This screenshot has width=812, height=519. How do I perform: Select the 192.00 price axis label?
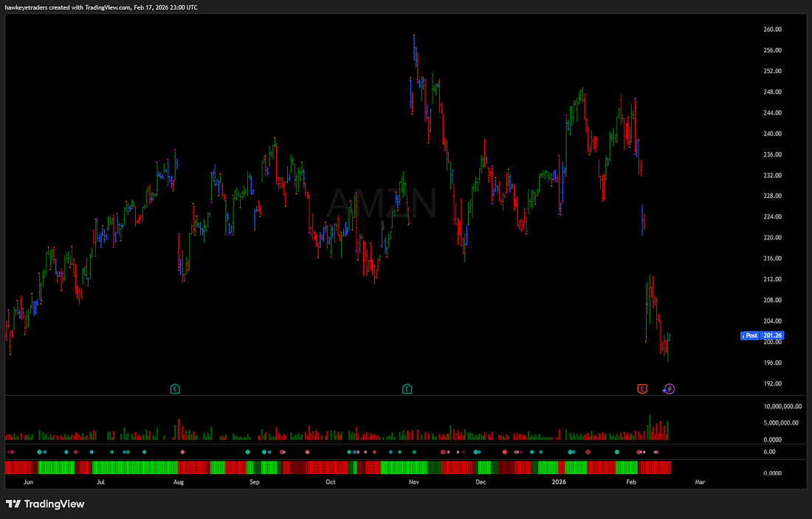click(772, 383)
